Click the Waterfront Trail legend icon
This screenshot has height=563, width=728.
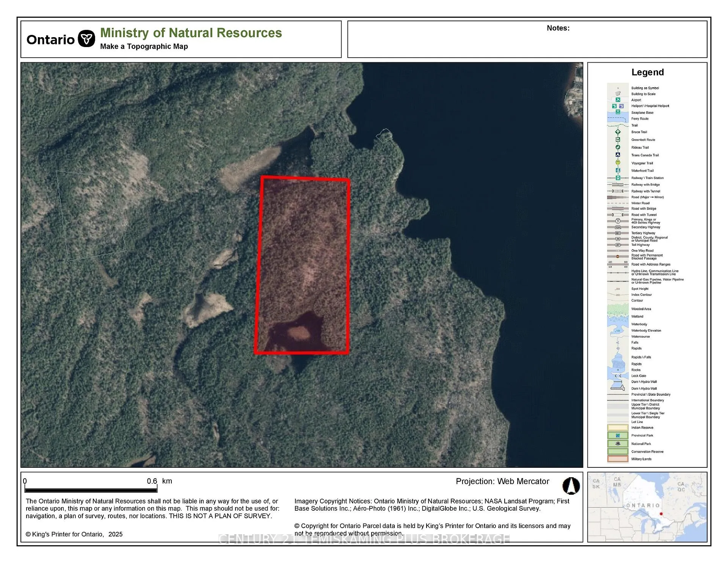[x=618, y=170]
